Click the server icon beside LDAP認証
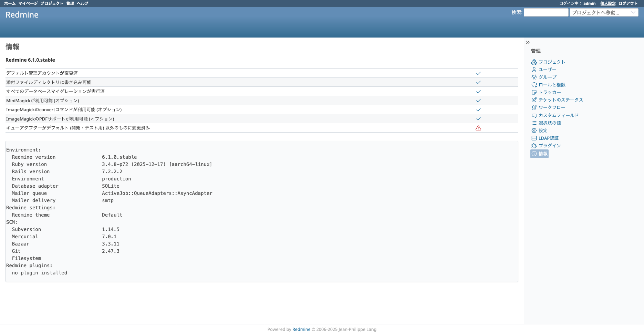 tap(534, 138)
